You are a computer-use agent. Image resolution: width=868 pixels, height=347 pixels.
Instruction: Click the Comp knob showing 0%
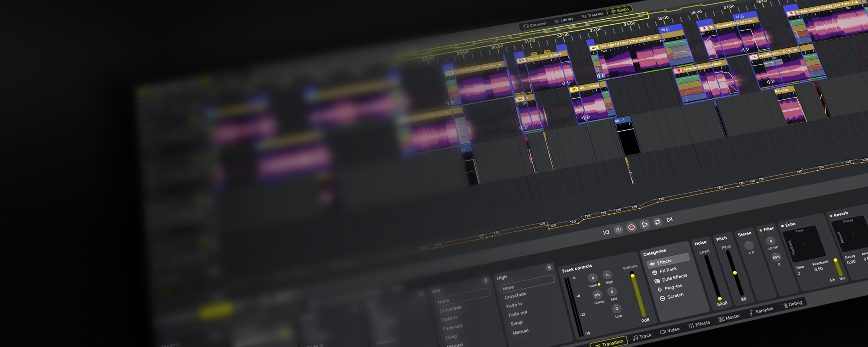(597, 295)
